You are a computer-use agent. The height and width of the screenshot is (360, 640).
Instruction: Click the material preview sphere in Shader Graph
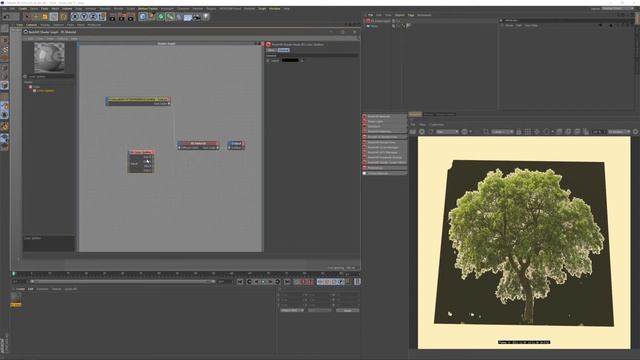click(49, 57)
